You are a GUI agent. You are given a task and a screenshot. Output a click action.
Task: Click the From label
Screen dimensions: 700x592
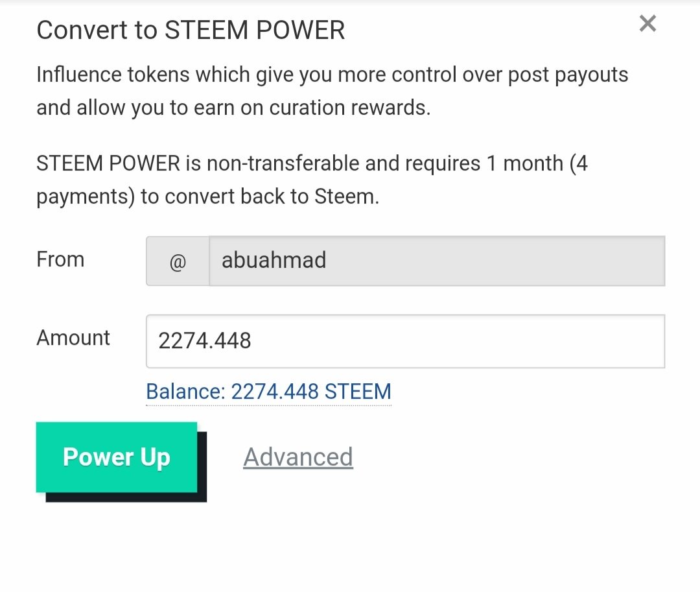(x=60, y=259)
